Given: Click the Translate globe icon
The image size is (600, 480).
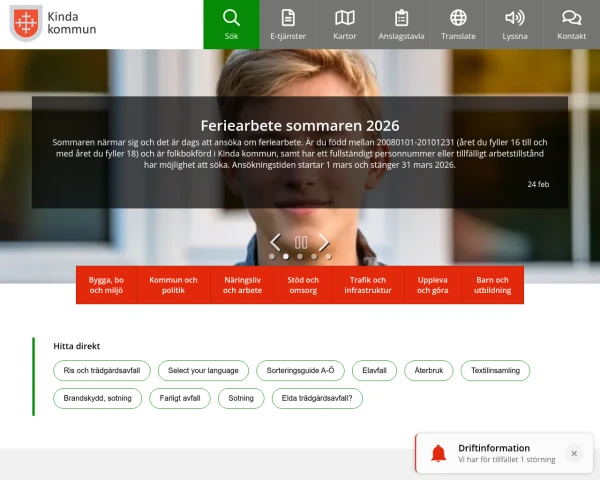Looking at the screenshot, I should [458, 19].
